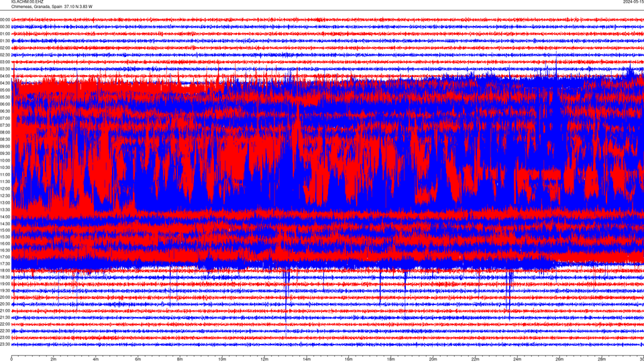644x362 pixels.
Task: Select the 16:00 time row label
Action: coord(5,243)
